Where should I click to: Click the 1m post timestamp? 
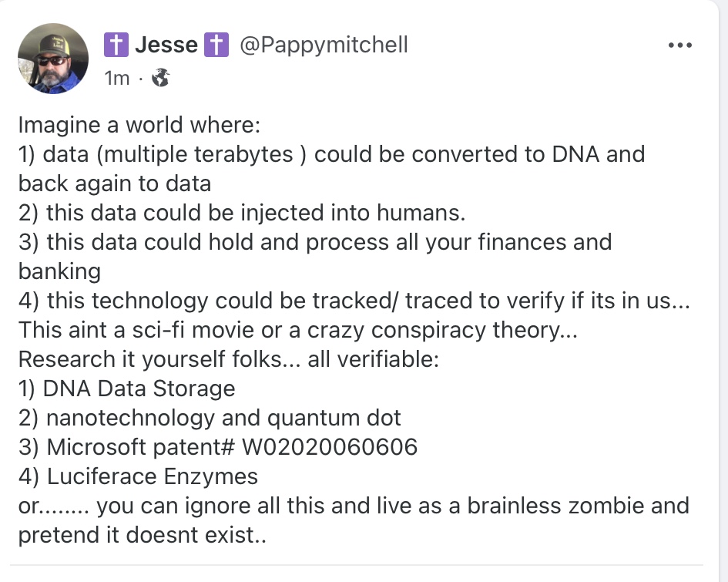(x=117, y=78)
